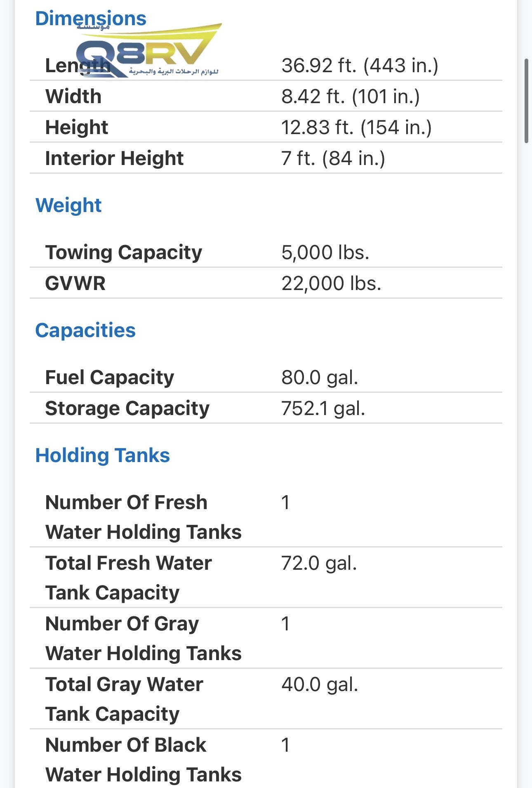Viewport: 532px width, 788px height.
Task: Select the Dimensions section heading
Action: coord(91,19)
